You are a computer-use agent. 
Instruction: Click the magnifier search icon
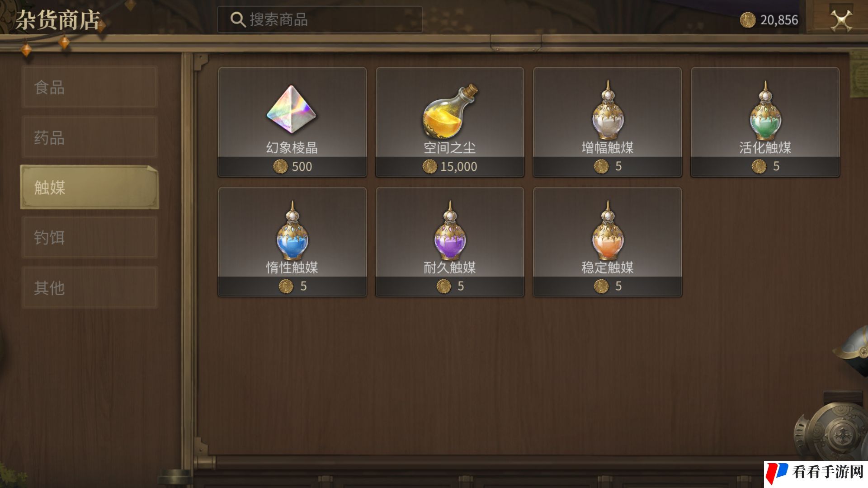pyautogui.click(x=238, y=19)
